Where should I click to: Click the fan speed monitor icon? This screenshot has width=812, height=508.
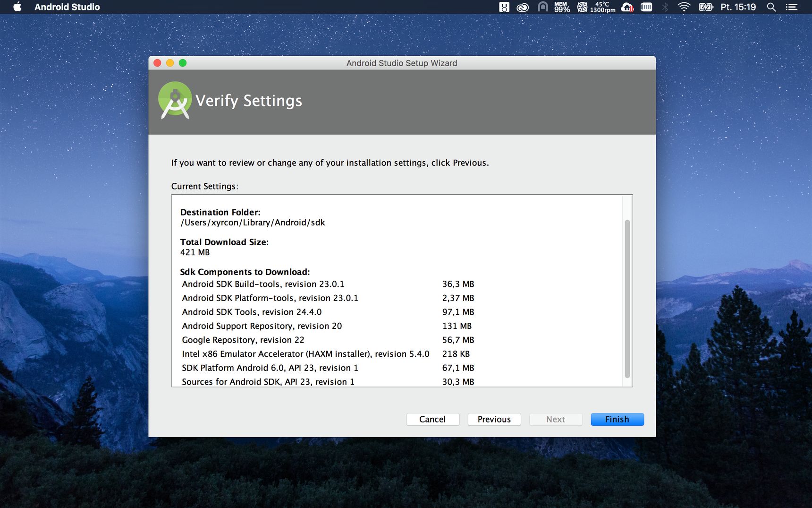coord(582,7)
